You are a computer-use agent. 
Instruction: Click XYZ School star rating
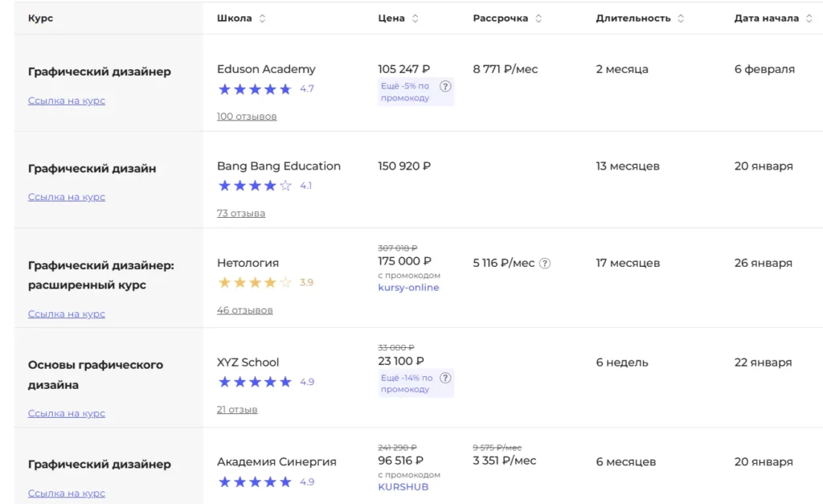[255, 382]
